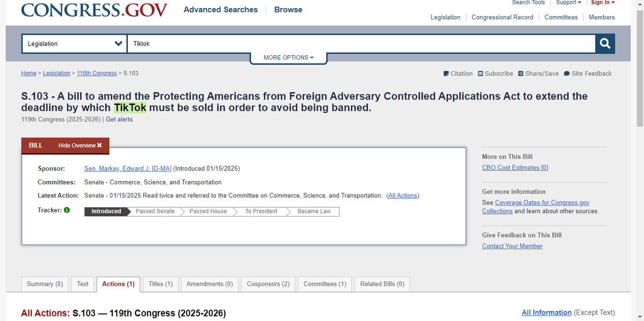Viewport: 644px width, 321px height.
Task: Open Advanced Searches
Action: pyautogui.click(x=220, y=10)
